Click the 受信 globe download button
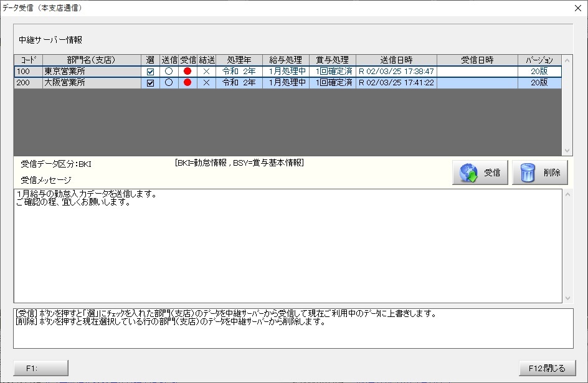Screen dimensions: 588x383 (480, 173)
